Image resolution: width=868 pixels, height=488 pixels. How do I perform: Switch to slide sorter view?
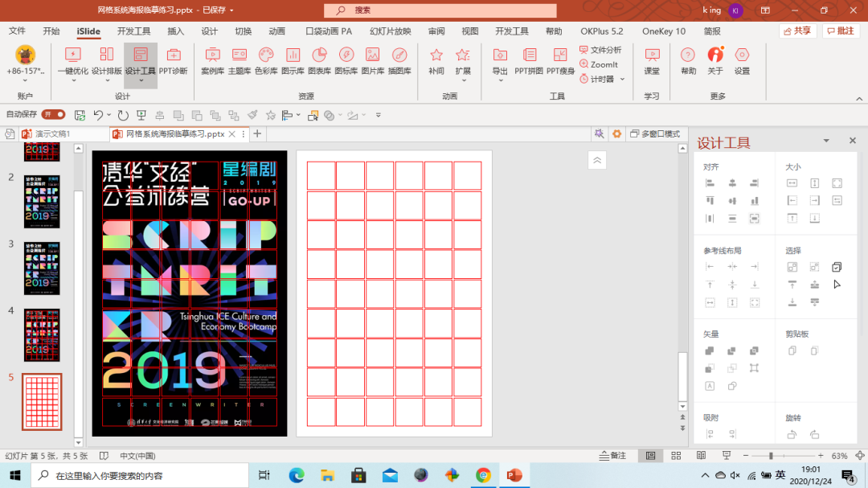point(676,456)
